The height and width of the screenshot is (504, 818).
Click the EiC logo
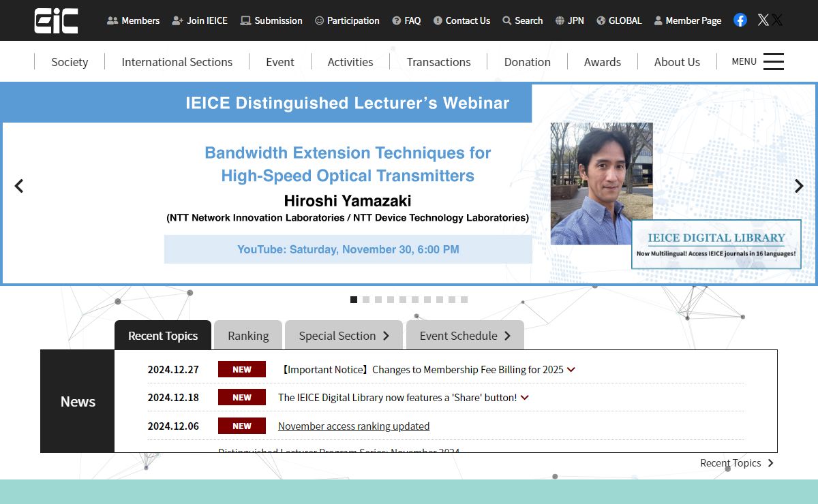pos(56,20)
